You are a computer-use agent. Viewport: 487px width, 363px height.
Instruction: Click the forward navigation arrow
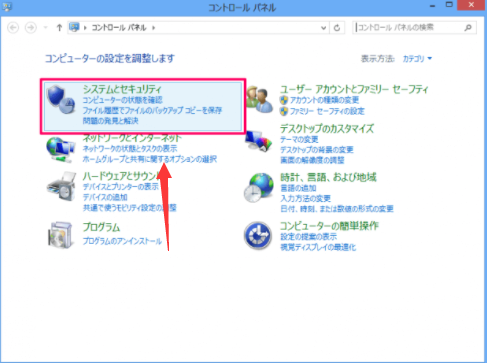(x=31, y=27)
